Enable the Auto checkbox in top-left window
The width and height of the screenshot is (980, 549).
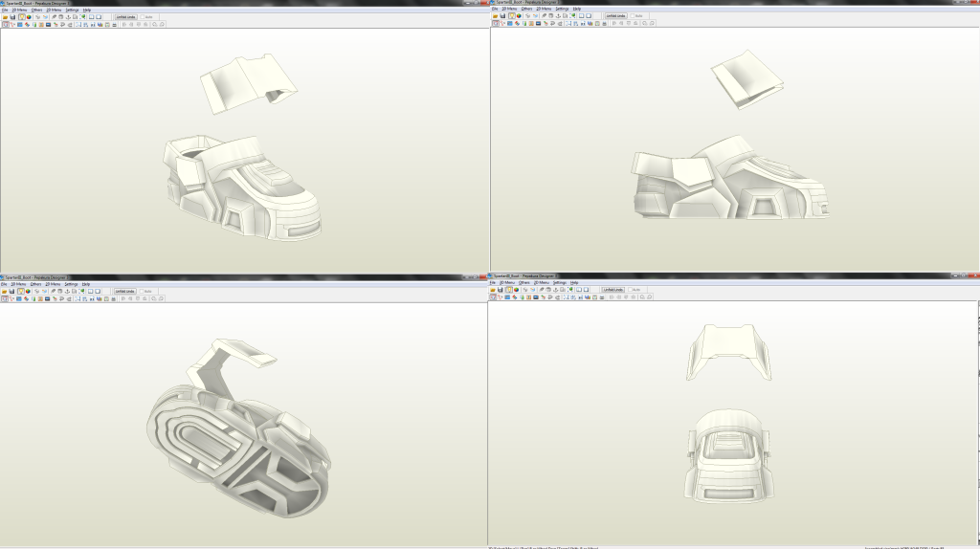coord(144,16)
